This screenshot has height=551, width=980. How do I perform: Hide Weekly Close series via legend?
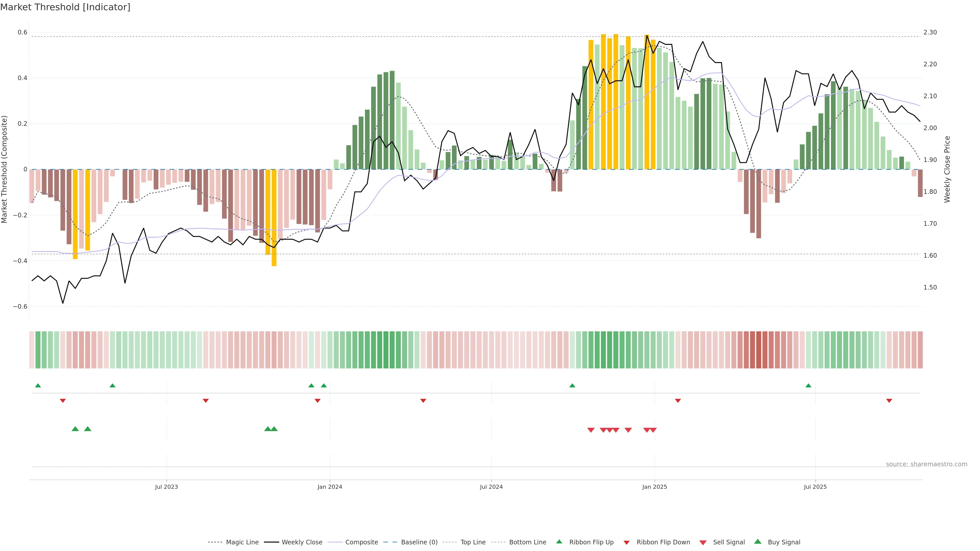pyautogui.click(x=302, y=542)
